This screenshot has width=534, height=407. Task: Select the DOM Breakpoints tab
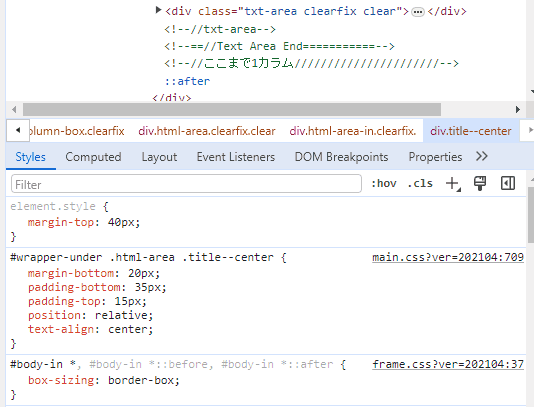pyautogui.click(x=341, y=157)
